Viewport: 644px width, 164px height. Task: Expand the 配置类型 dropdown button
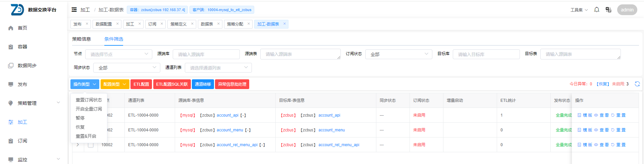115,84
